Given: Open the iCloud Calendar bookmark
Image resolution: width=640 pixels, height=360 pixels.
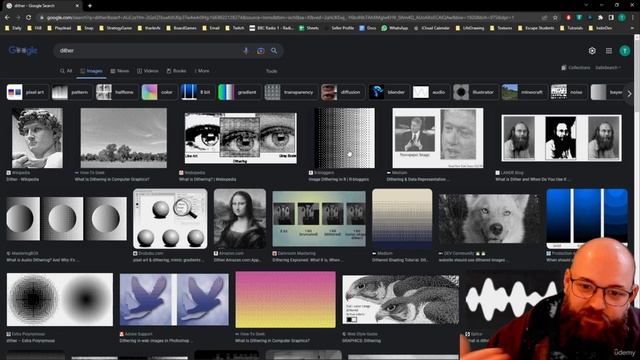Looking at the screenshot, I should [x=431, y=28].
